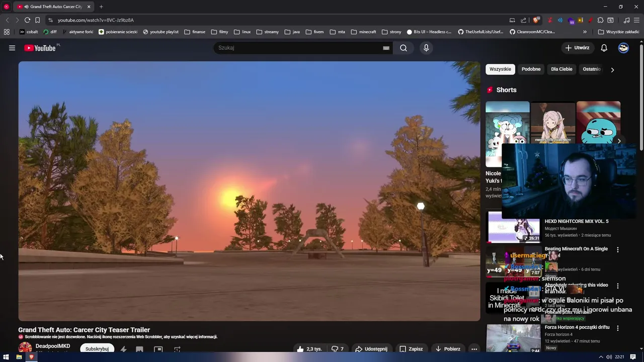Go forward with the browser forward arrow
Viewport: 644px width, 362px height.
(17, 20)
